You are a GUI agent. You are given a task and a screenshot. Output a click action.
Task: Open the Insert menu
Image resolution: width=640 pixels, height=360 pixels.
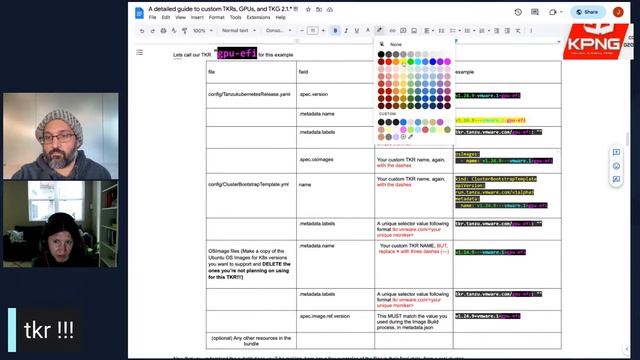(x=197, y=18)
